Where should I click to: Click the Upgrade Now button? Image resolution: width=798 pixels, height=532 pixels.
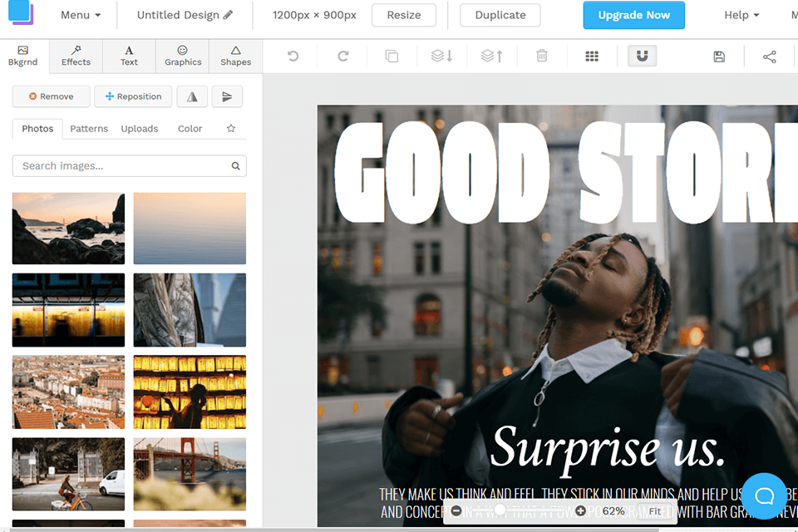(x=633, y=15)
